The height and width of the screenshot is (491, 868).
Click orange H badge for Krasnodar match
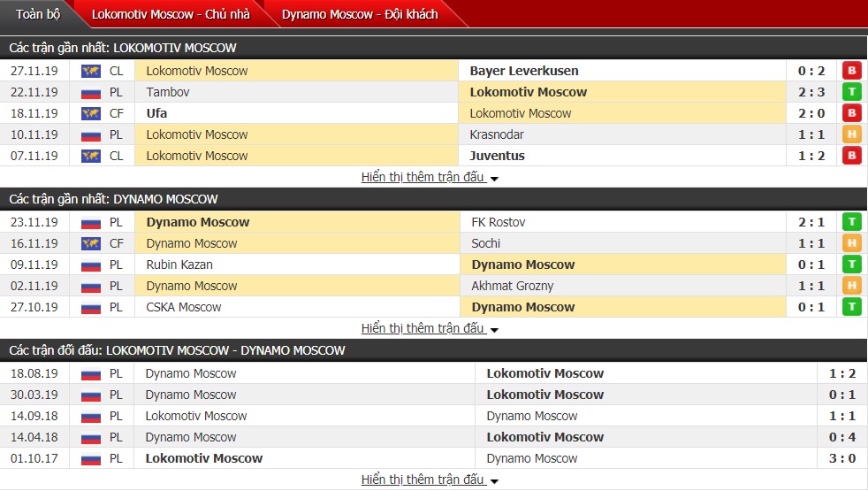(x=852, y=134)
